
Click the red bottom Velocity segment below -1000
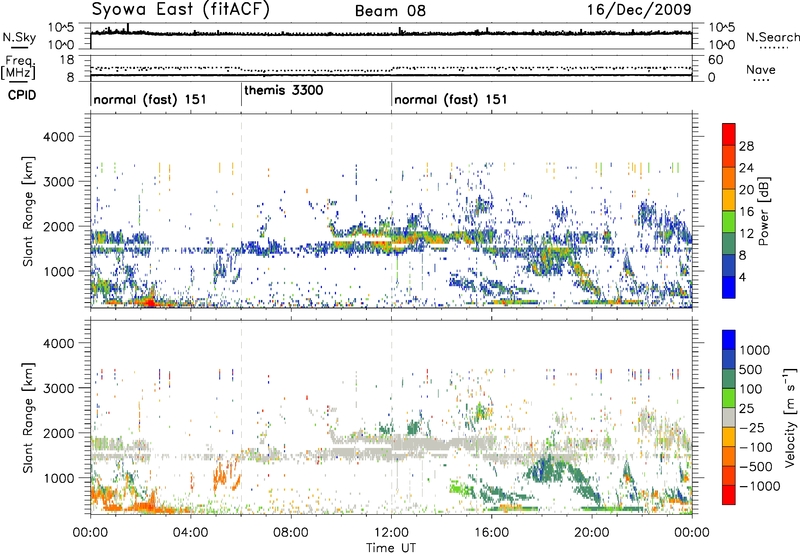tap(729, 495)
